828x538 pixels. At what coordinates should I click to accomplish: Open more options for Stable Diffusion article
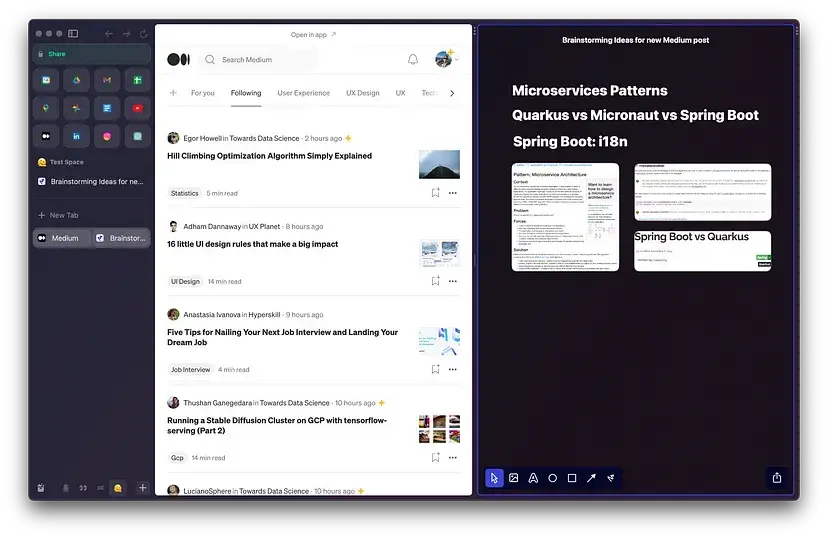tap(453, 457)
